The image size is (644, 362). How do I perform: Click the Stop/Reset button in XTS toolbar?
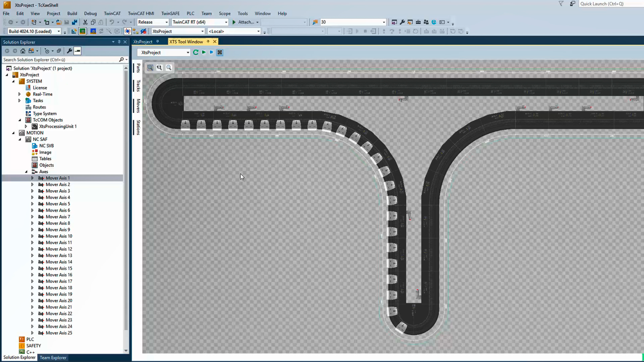(x=220, y=52)
